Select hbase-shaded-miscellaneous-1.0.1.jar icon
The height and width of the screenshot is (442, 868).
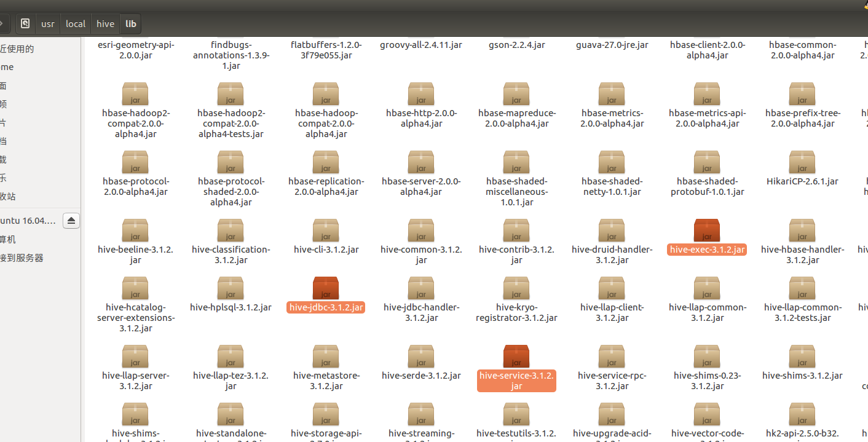tap(516, 162)
